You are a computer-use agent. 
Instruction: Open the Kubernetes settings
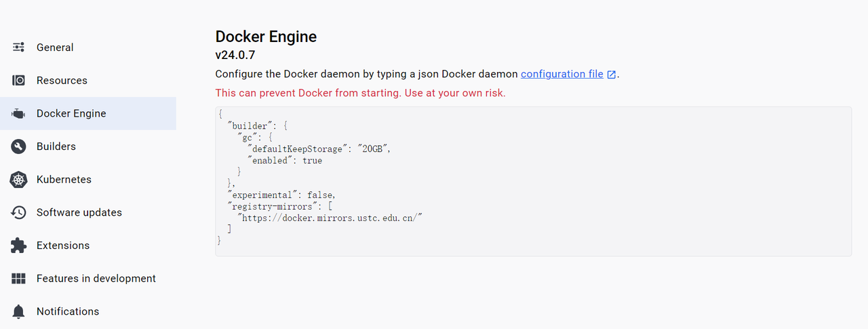coord(88,180)
